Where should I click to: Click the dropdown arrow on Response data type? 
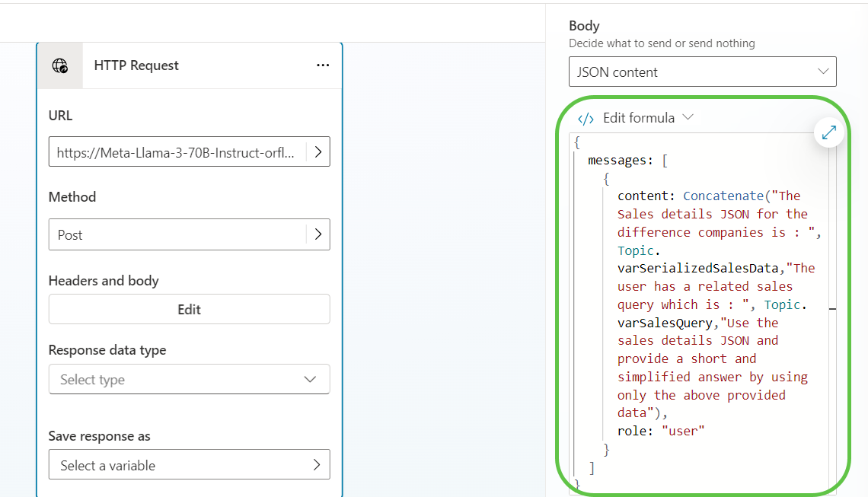[x=310, y=379]
